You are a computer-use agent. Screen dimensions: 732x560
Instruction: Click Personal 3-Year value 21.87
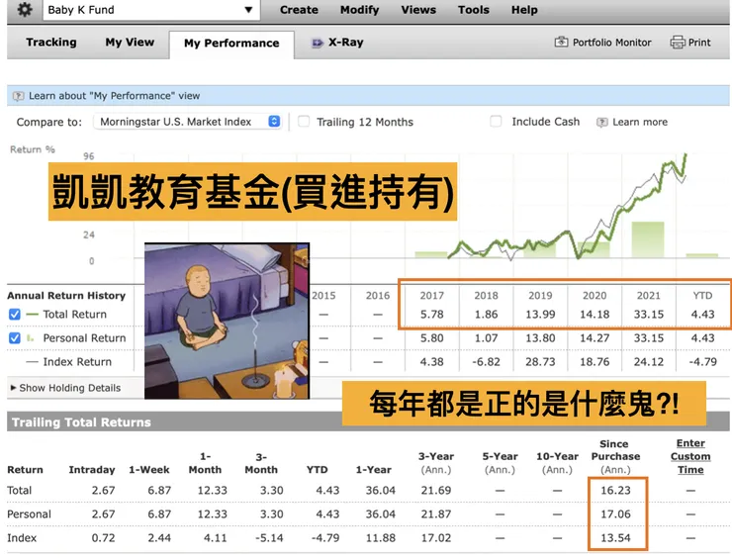[x=436, y=514]
